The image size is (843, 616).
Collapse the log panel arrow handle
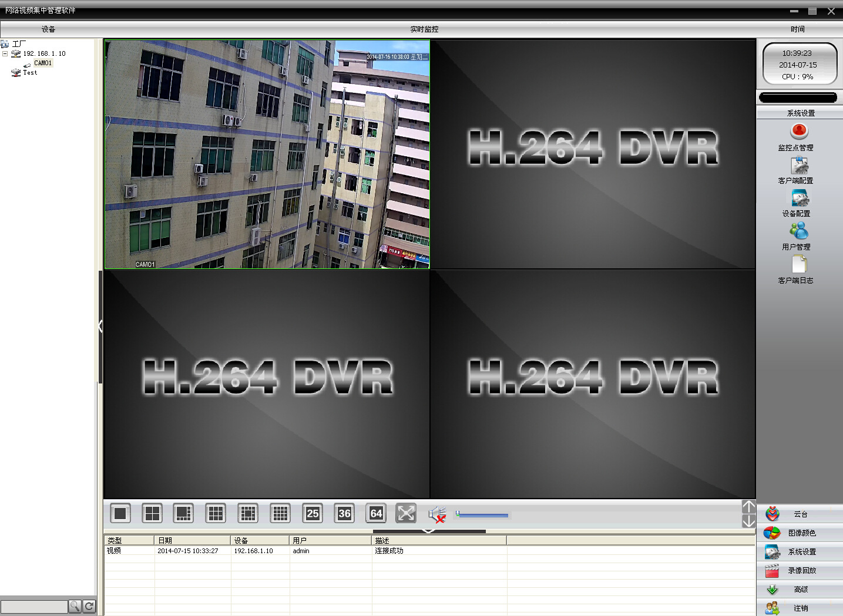click(429, 531)
